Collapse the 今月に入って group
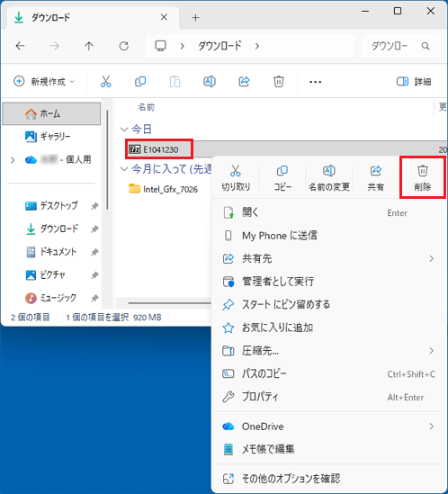Viewport: 448px width, 494px height. [x=124, y=169]
